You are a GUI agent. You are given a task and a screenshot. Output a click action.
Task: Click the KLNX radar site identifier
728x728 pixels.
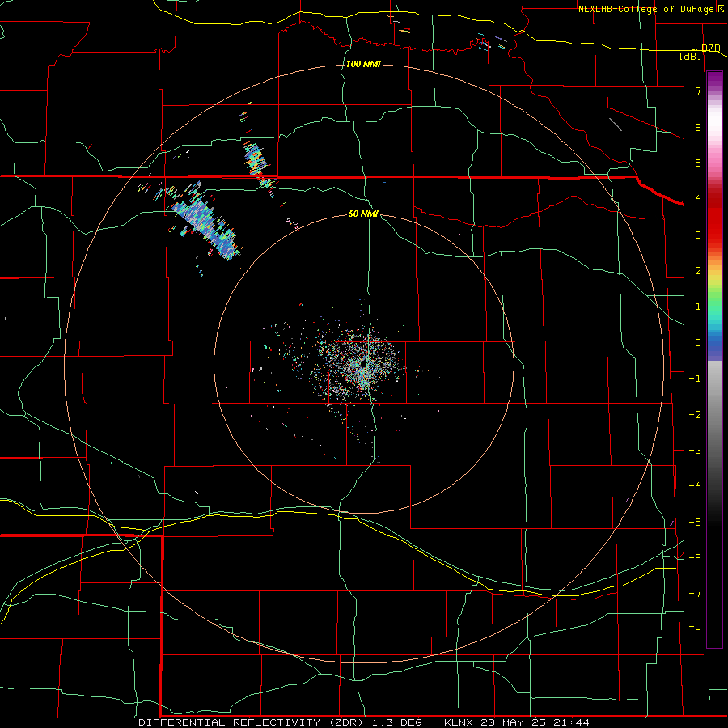coord(459,722)
